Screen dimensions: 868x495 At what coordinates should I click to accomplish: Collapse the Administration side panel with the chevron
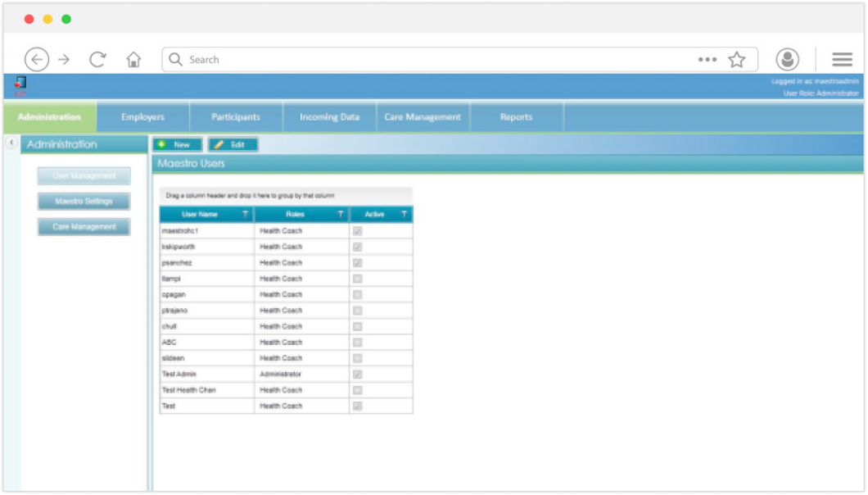point(11,143)
